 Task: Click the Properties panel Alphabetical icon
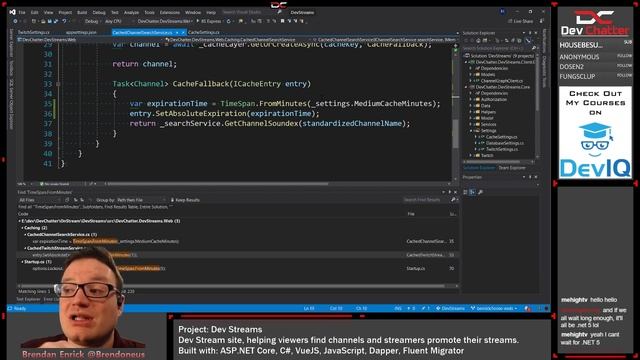pos(473,192)
